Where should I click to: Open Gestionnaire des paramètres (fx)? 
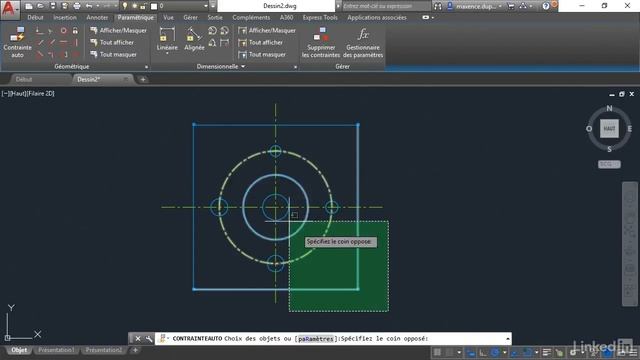pos(363,42)
